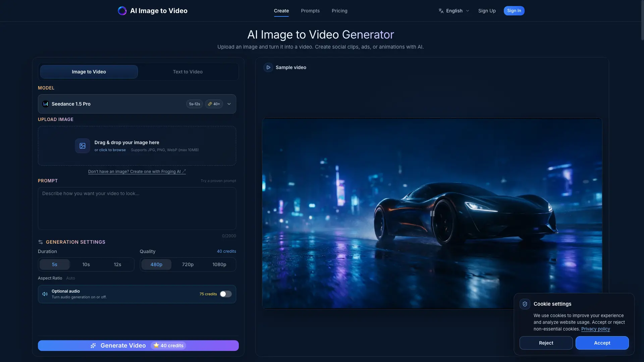Click 'or click to browse' link
The width and height of the screenshot is (644, 362).
(110, 150)
